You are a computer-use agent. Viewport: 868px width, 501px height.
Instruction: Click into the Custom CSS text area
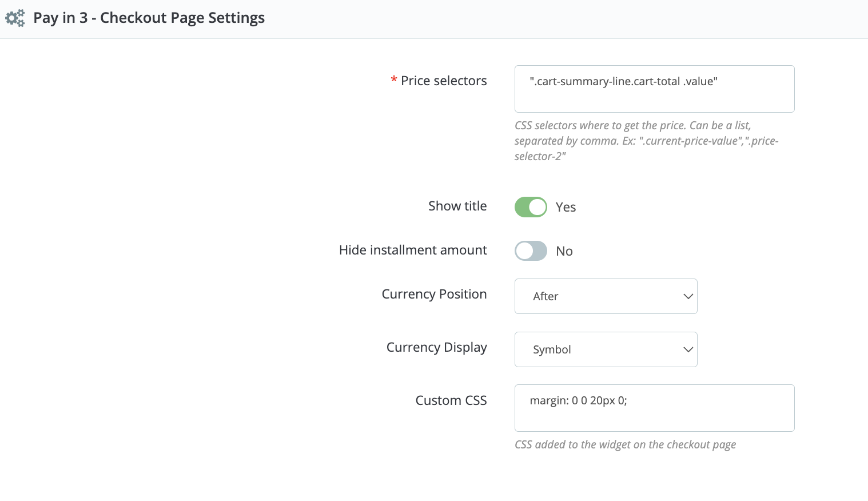[x=654, y=408]
